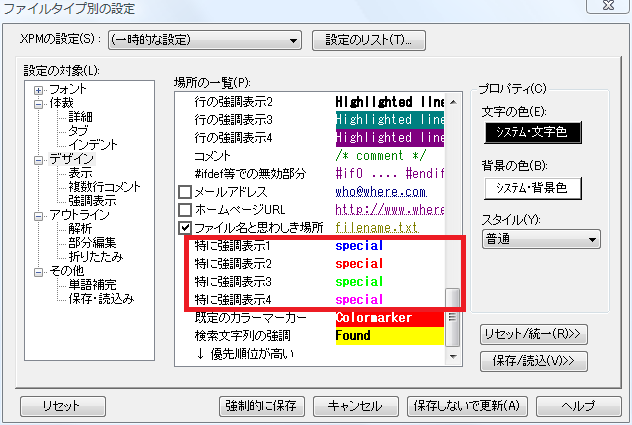Select 部分編集 in the settings tree
This screenshot has height=425, width=632.
92,243
